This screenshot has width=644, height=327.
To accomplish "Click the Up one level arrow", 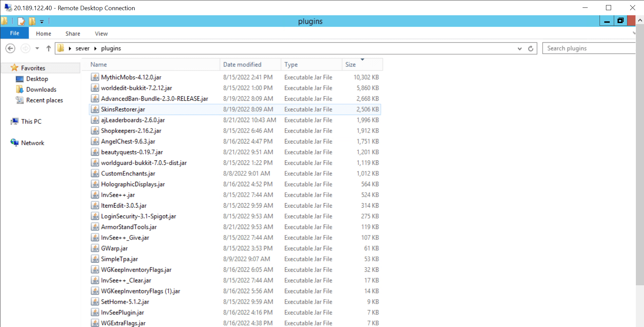I will pos(49,49).
